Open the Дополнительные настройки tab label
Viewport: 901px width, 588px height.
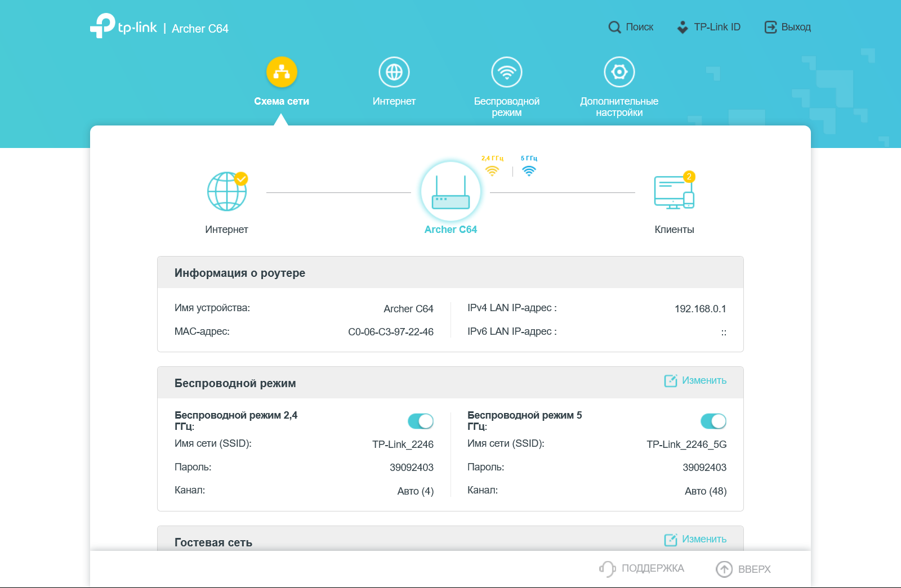[619, 107]
